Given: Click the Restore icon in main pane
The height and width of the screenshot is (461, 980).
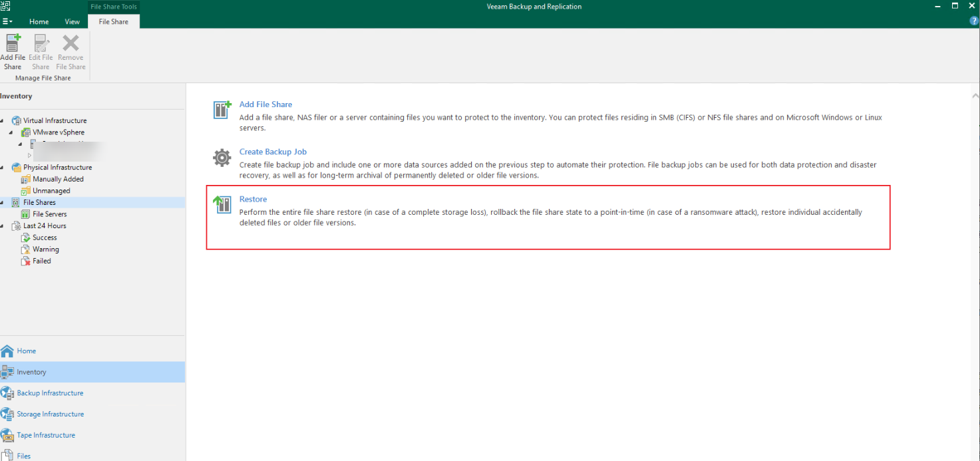Looking at the screenshot, I should coord(222,204).
